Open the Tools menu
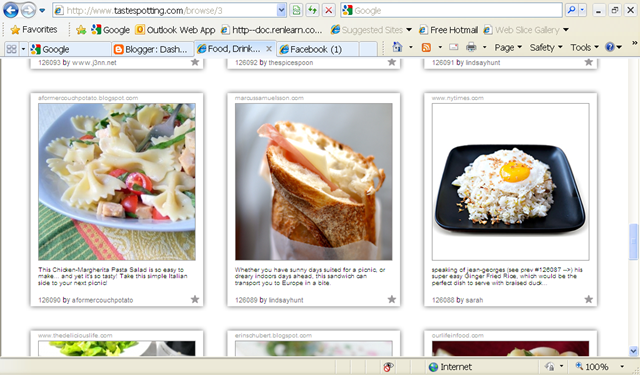This screenshot has width=640, height=375. 584,47
